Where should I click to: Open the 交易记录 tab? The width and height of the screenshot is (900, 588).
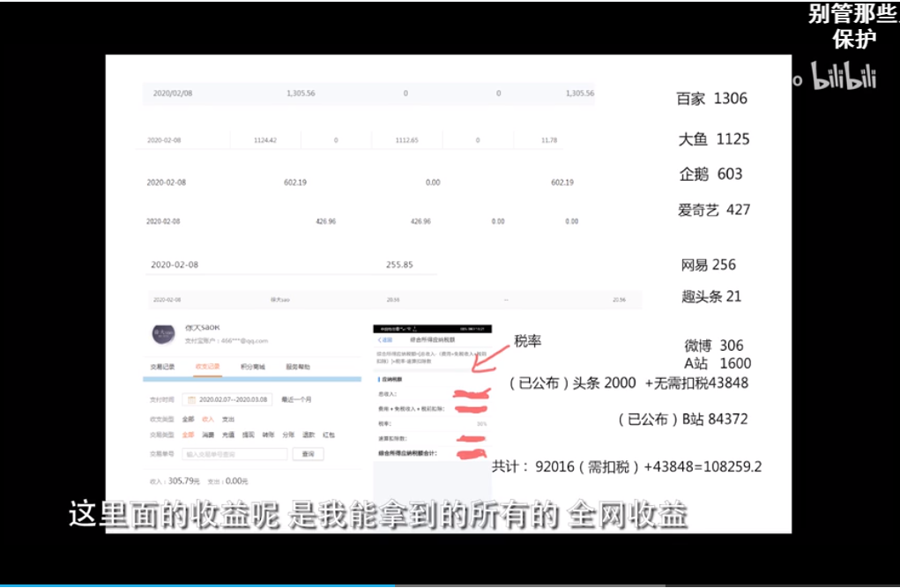[162, 367]
